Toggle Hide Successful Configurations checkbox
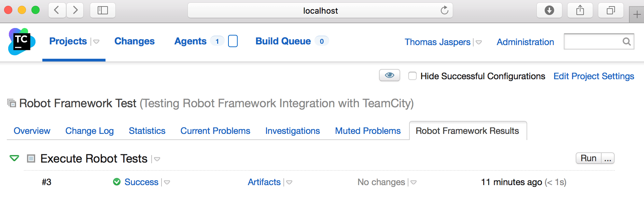Image resolution: width=644 pixels, height=222 pixels. 412,76
